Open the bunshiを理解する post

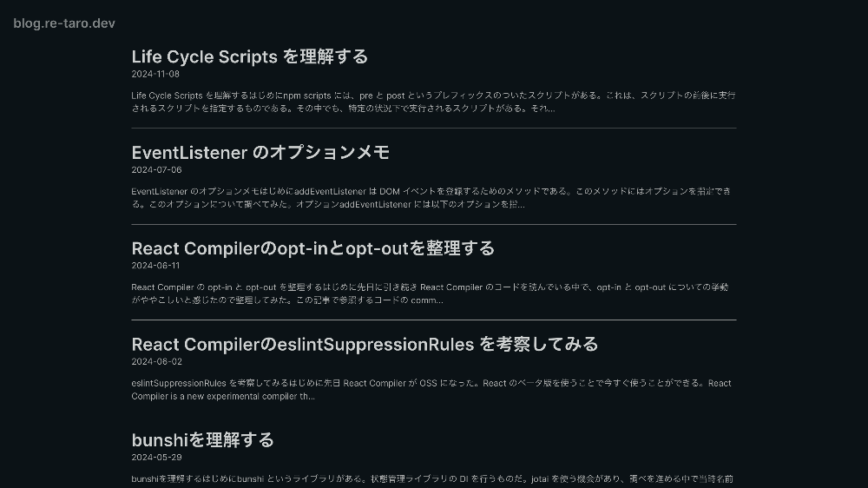[x=203, y=439]
